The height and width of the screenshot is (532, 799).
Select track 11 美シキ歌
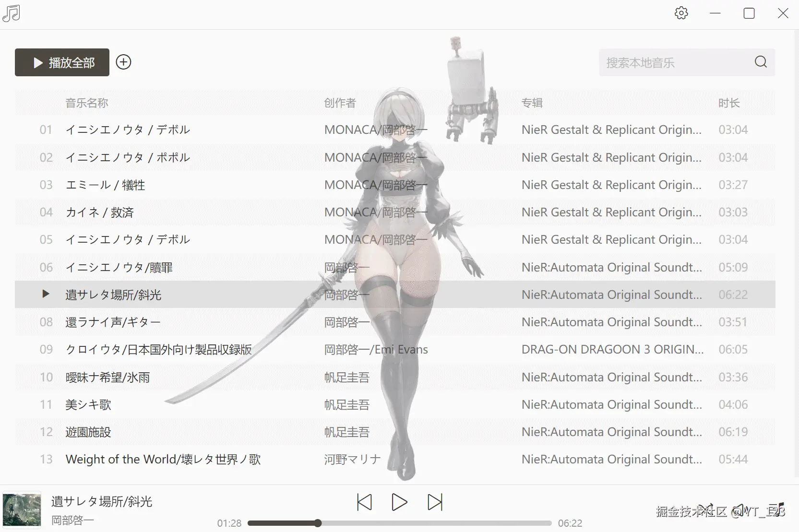pos(88,404)
